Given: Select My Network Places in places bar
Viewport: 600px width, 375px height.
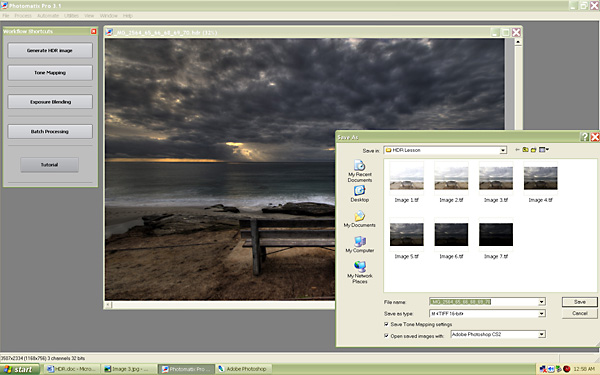Looking at the screenshot, I should coord(360,272).
